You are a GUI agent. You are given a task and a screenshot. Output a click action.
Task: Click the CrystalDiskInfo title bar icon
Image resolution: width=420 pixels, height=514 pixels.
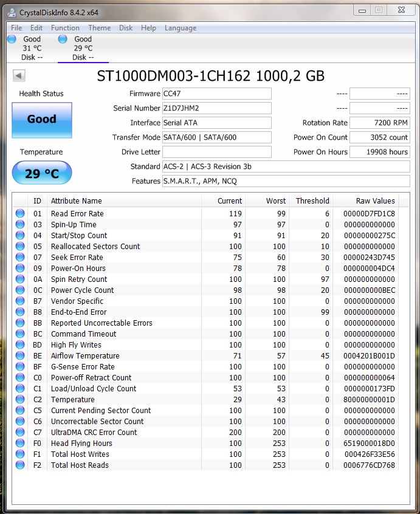pos(12,13)
